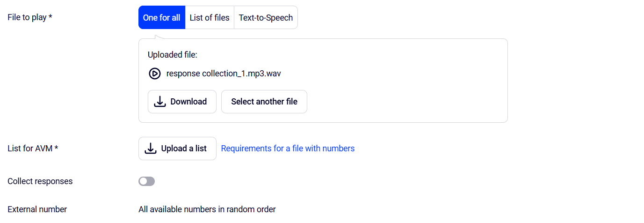Click the download arrow icon beside Download
This screenshot has height=223, width=644.
click(160, 102)
